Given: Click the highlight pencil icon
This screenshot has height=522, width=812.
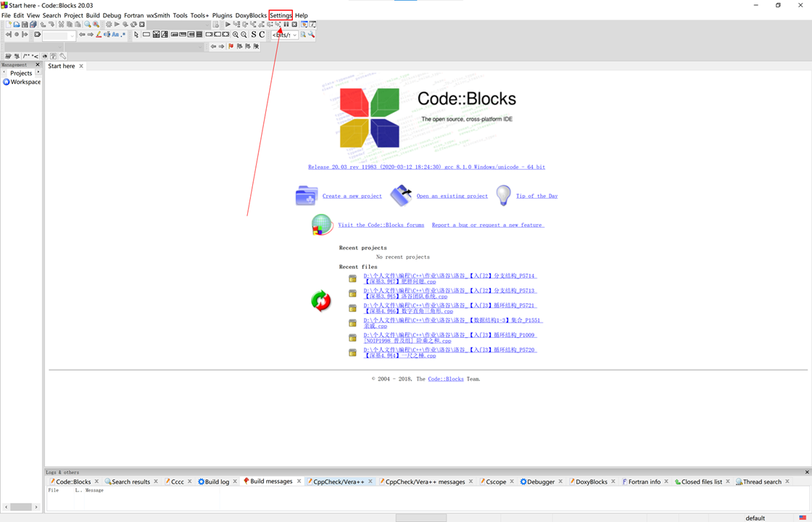Looking at the screenshot, I should tap(99, 35).
